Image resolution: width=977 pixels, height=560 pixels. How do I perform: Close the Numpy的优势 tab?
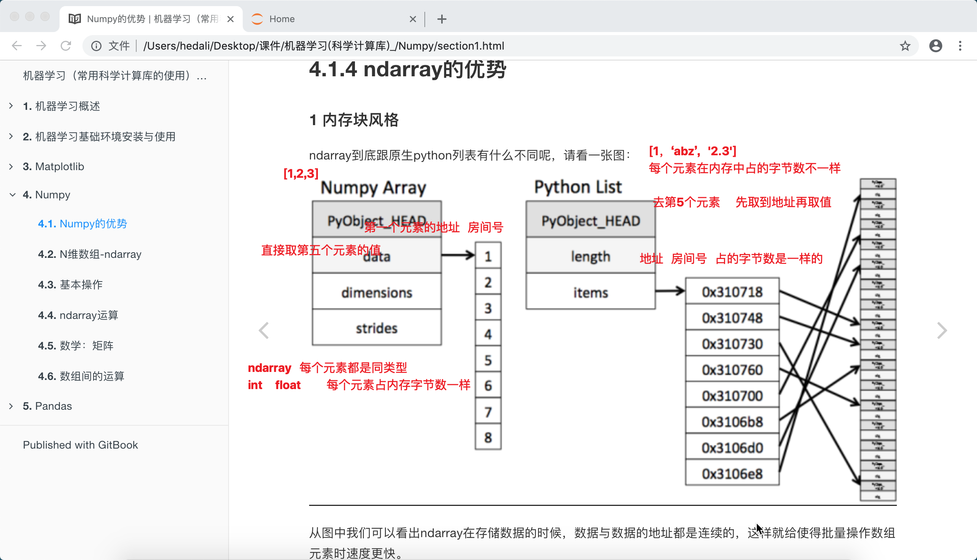(231, 19)
